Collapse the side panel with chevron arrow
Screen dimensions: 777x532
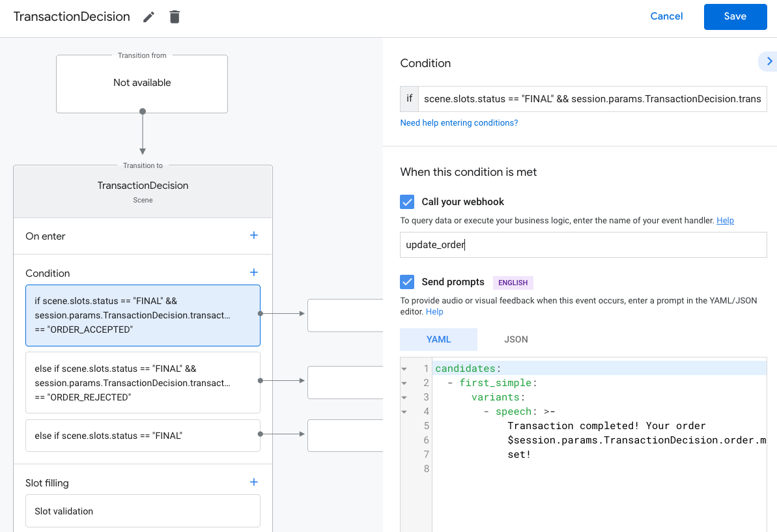point(769,61)
